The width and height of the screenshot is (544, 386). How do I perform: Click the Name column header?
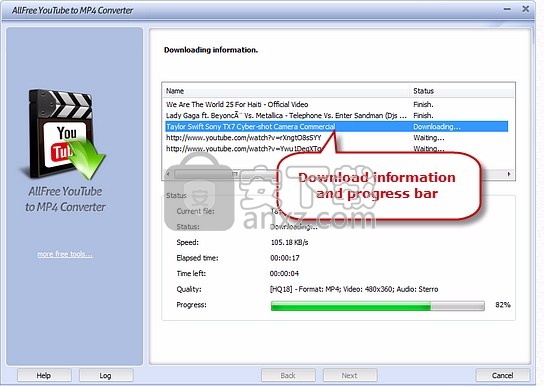(286, 91)
